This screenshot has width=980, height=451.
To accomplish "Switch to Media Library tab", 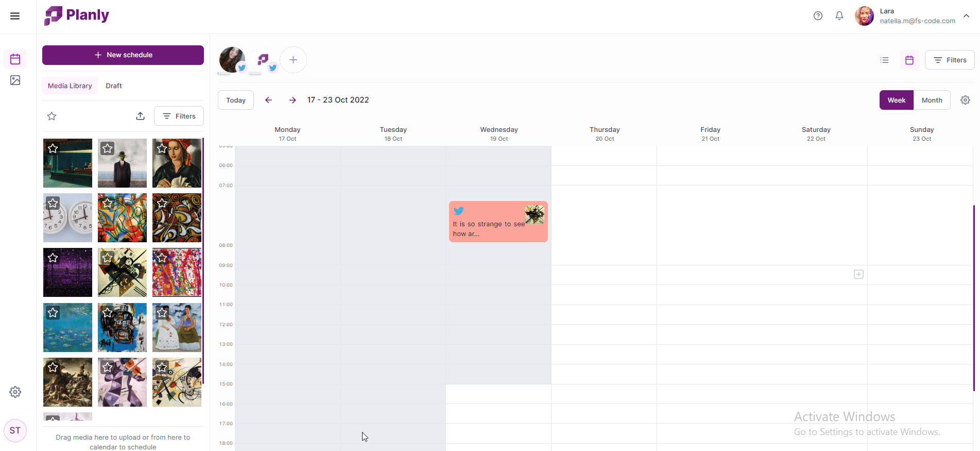I will pos(70,86).
